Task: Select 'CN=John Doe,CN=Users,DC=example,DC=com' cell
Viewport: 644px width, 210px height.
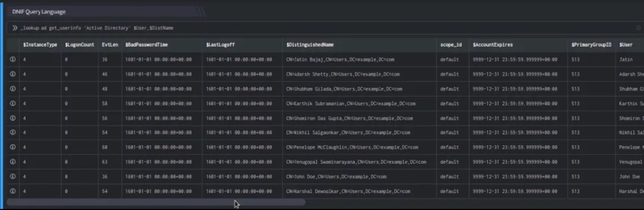Action: point(336,176)
